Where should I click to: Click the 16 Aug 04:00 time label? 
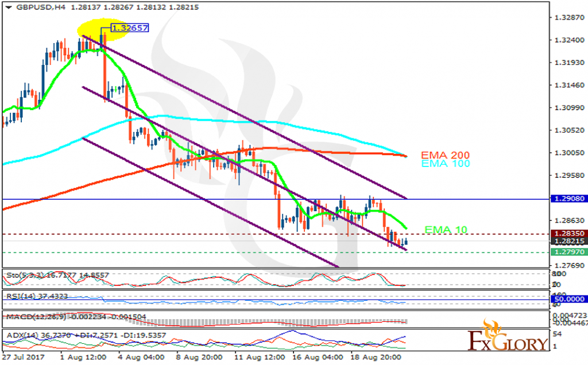tap(318, 357)
